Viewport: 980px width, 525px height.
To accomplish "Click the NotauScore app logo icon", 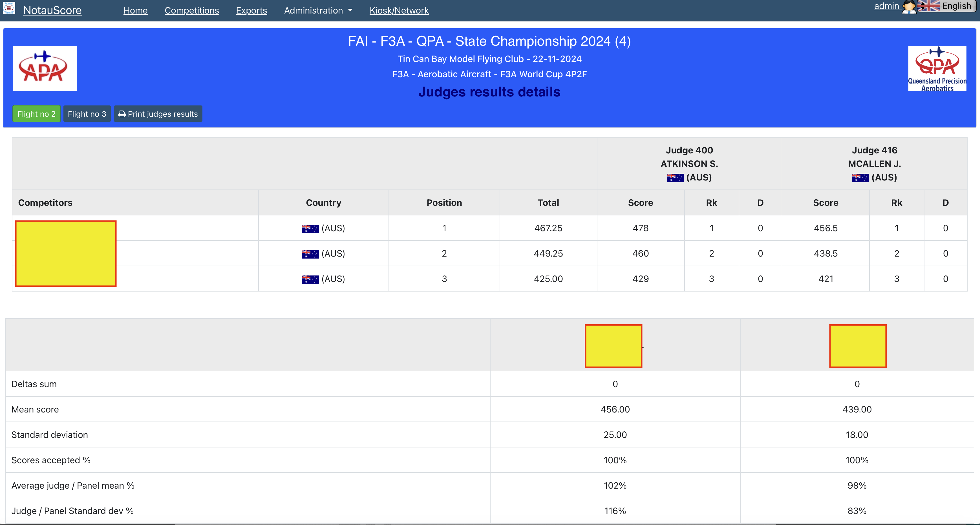I will click(8, 8).
